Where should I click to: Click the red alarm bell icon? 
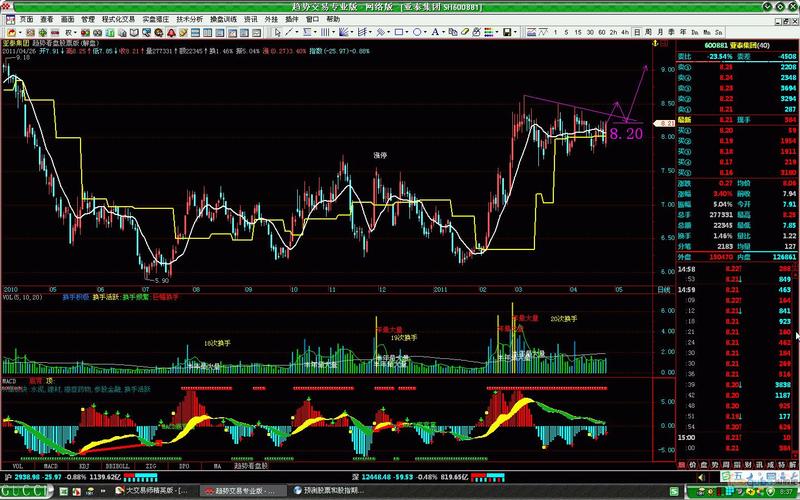click(x=171, y=33)
